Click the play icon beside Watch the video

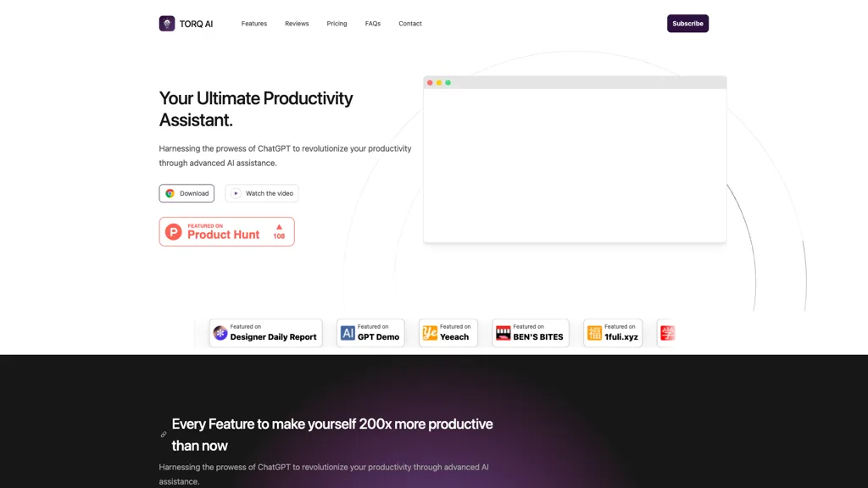click(236, 193)
